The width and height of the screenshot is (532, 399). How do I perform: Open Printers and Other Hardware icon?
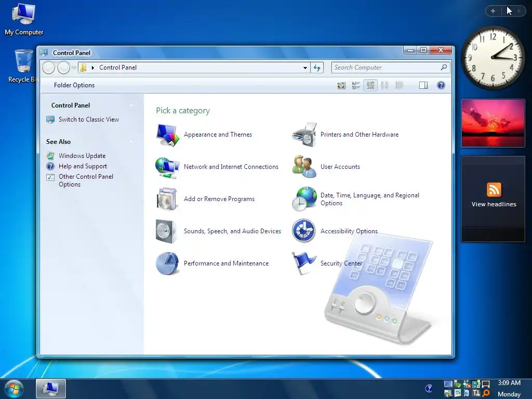[304, 135]
